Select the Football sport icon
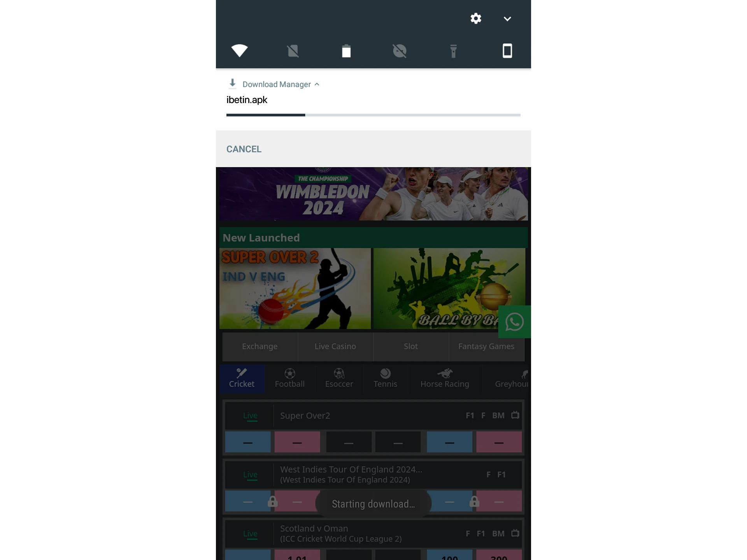The image size is (747, 560). (290, 377)
